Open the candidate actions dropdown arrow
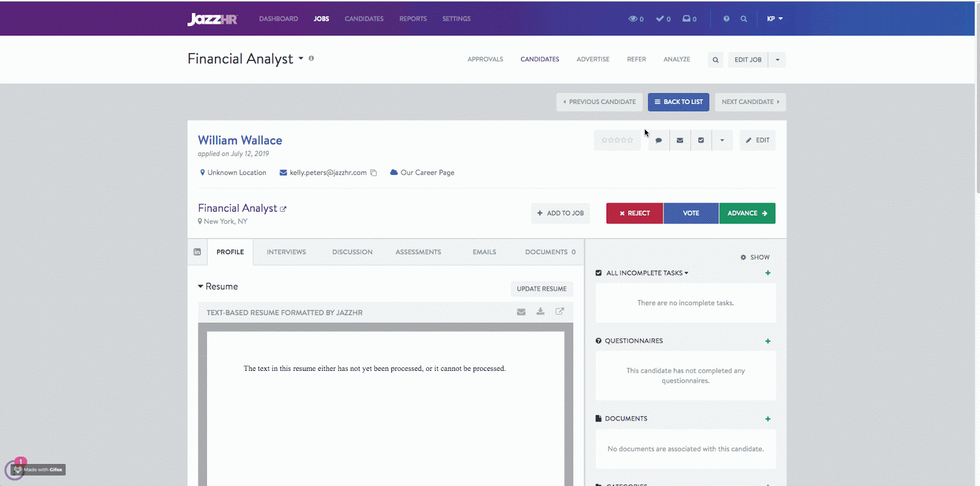Image resolution: width=980 pixels, height=486 pixels. (x=722, y=140)
